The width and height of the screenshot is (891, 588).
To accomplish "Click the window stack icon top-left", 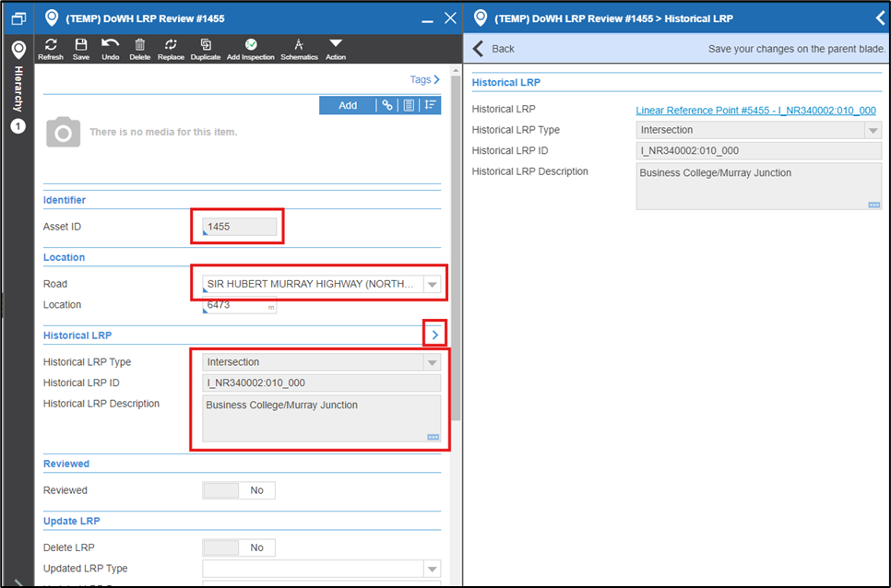I will (18, 18).
